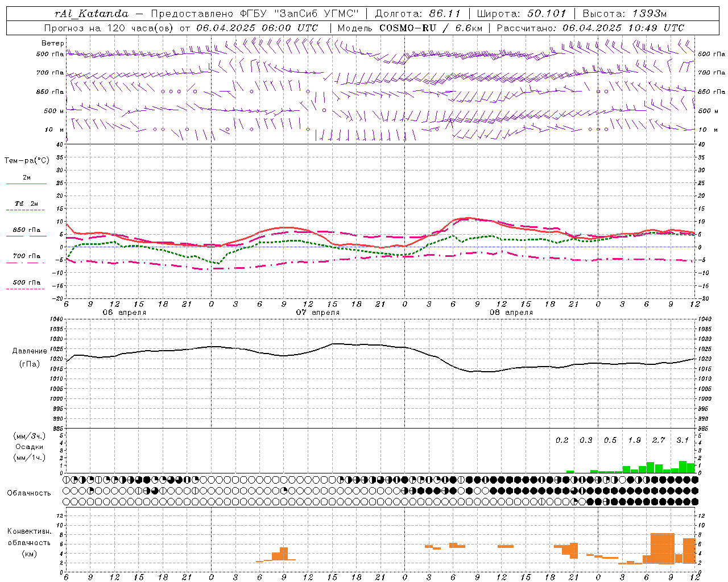This screenshot has height=582, width=728.
Task: Click the '(гПа)' unit under Давление
Action: pos(30,364)
